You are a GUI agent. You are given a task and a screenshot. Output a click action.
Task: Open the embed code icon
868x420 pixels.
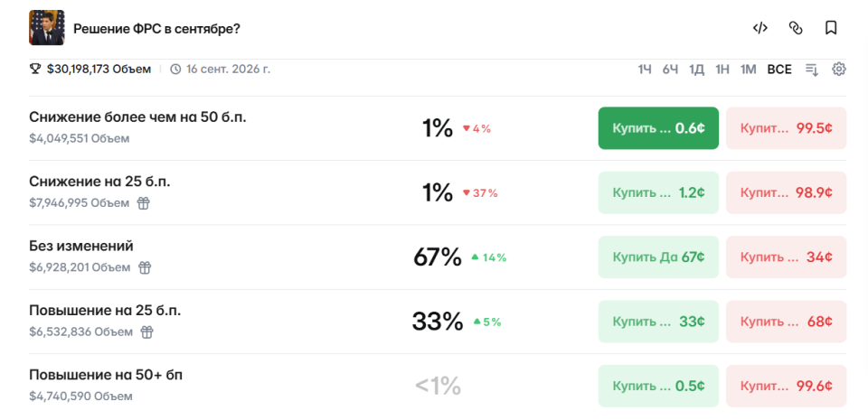click(x=760, y=28)
